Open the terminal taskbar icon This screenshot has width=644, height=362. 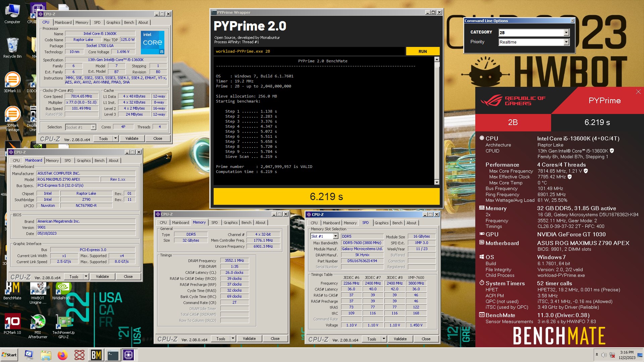(113, 355)
